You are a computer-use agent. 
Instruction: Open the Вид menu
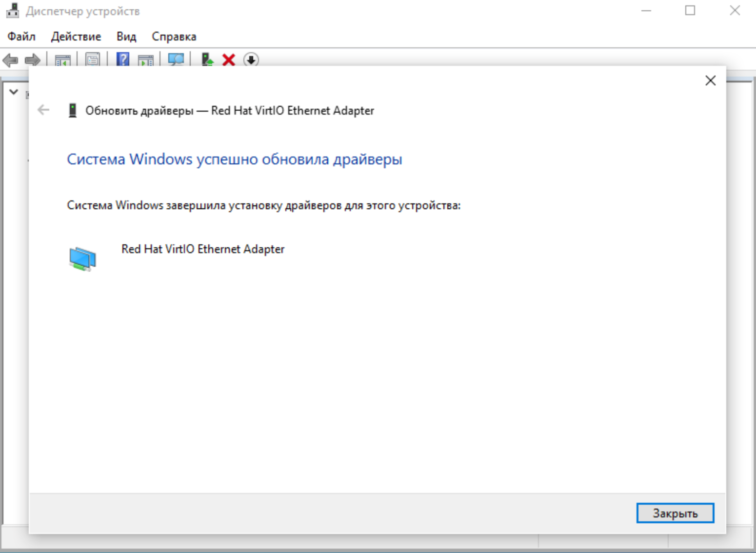[x=126, y=37]
